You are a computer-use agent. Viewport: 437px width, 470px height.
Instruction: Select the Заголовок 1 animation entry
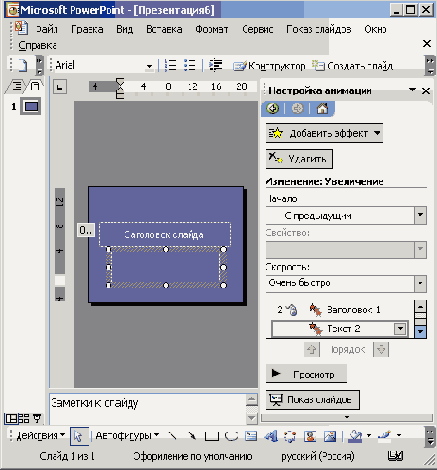(x=340, y=310)
